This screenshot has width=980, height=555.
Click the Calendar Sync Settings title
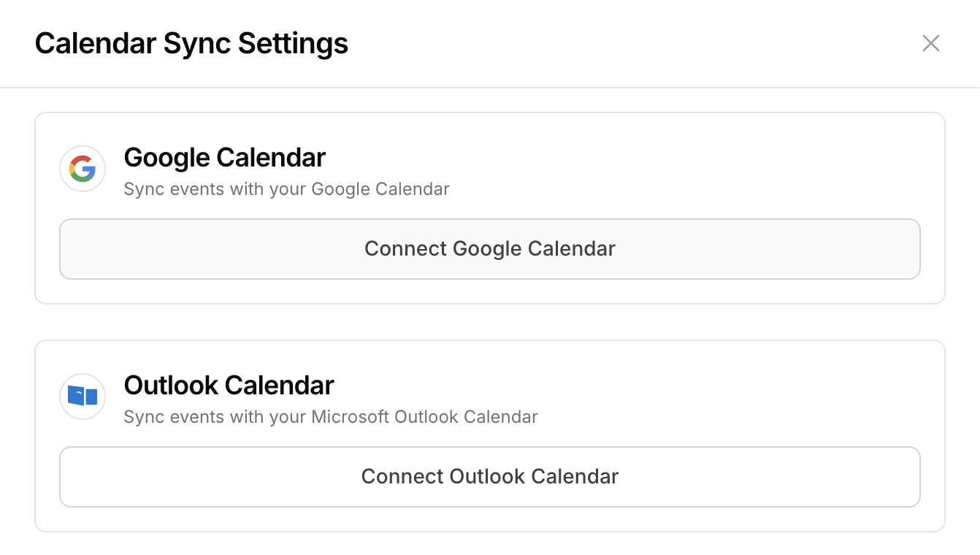(191, 43)
